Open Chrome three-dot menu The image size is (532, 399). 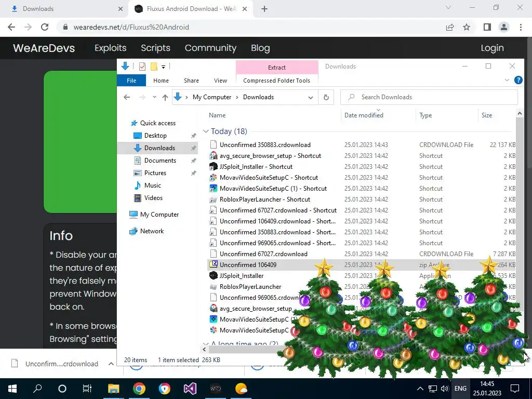(x=521, y=27)
